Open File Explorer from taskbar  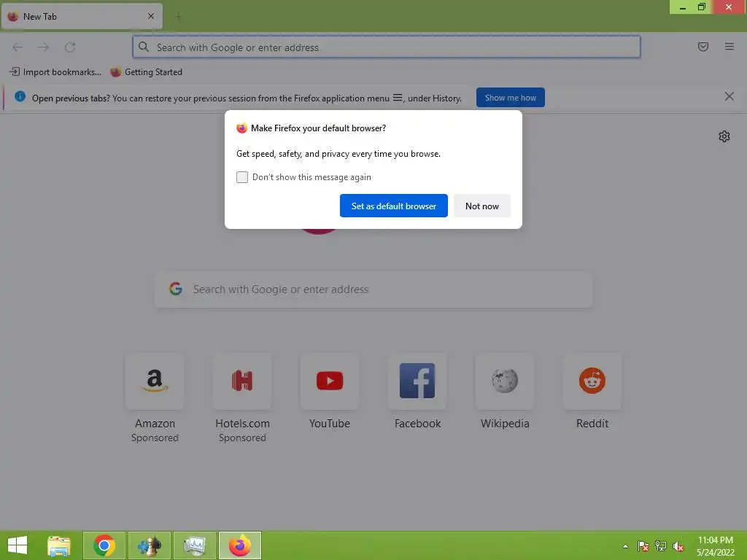(59, 545)
